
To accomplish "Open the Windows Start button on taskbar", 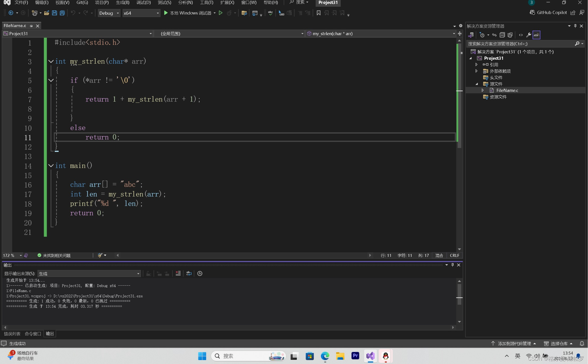I will [202, 356].
